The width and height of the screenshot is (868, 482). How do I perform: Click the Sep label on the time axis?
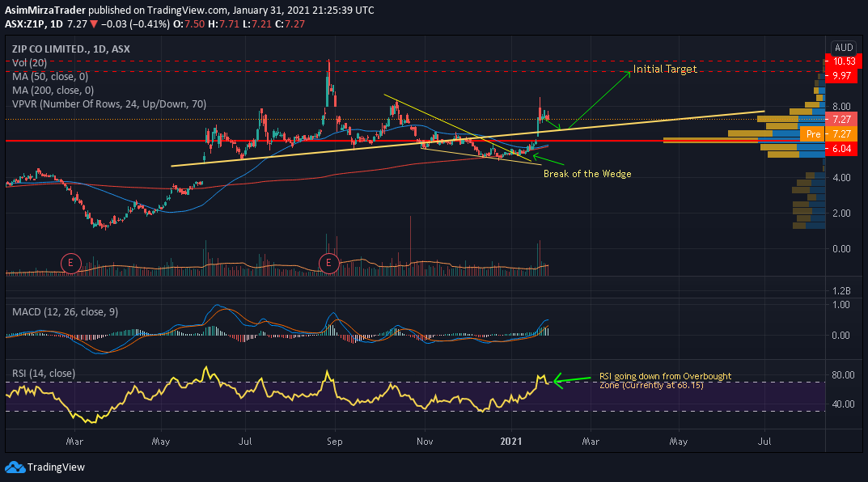click(335, 441)
